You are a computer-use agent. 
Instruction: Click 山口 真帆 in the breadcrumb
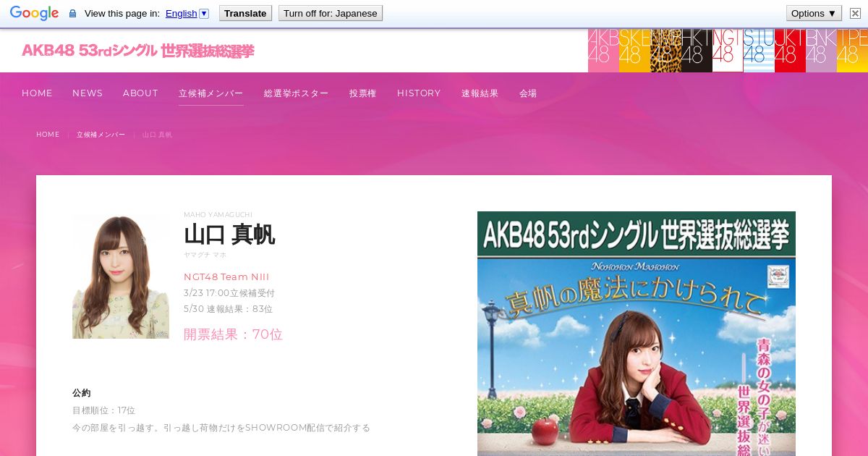(x=157, y=135)
